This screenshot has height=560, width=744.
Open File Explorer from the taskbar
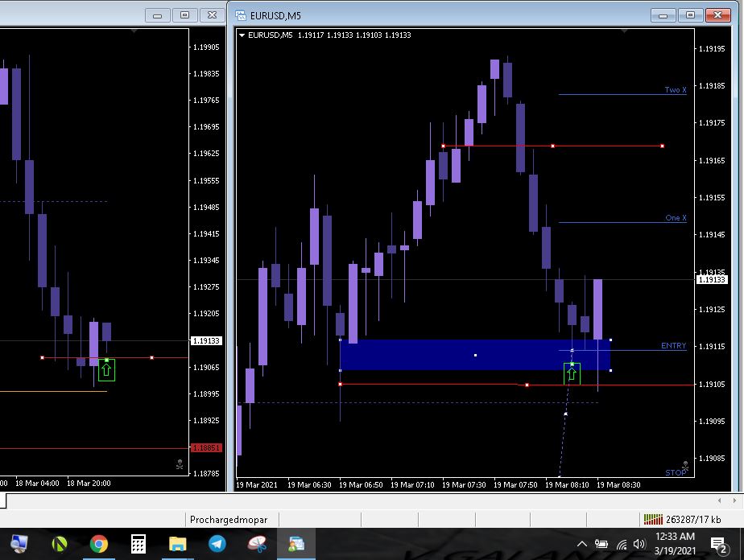[177, 544]
